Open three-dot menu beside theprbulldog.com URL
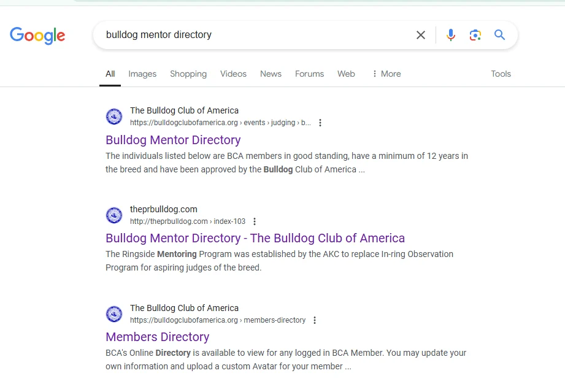This screenshot has width=565, height=392. point(255,221)
